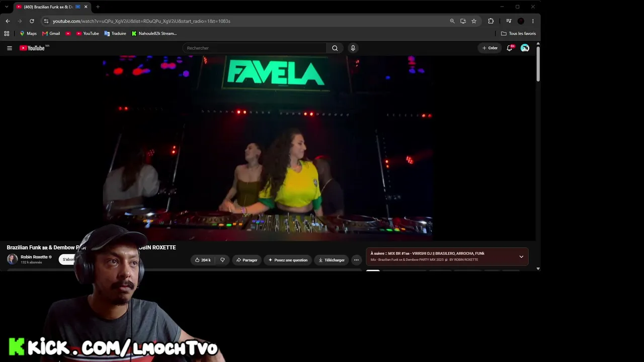Image resolution: width=644 pixels, height=362 pixels.
Task: Click the page vertical scrollbar thumb
Action: coord(538,64)
